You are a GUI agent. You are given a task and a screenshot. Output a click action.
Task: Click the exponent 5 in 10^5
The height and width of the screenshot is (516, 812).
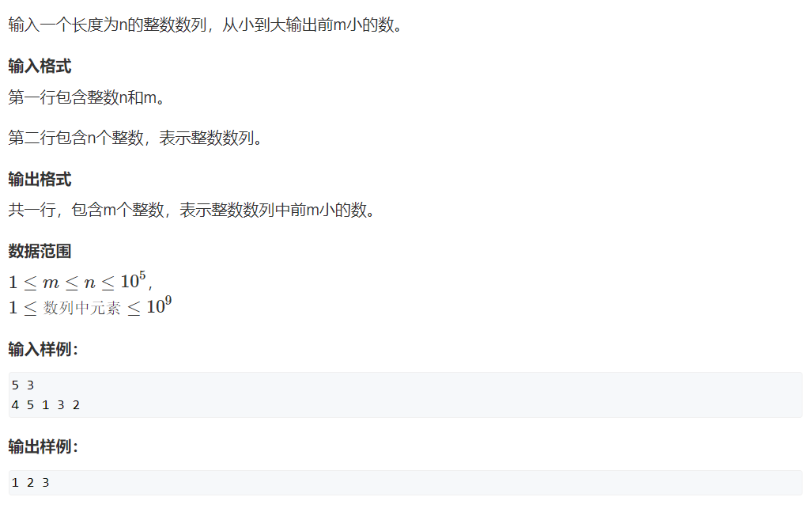142,275
